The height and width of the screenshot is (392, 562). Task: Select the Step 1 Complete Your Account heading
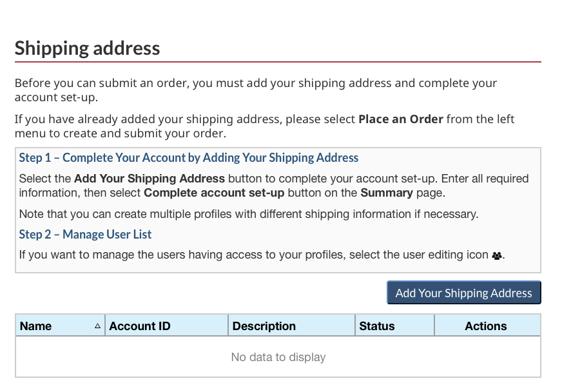tap(188, 158)
